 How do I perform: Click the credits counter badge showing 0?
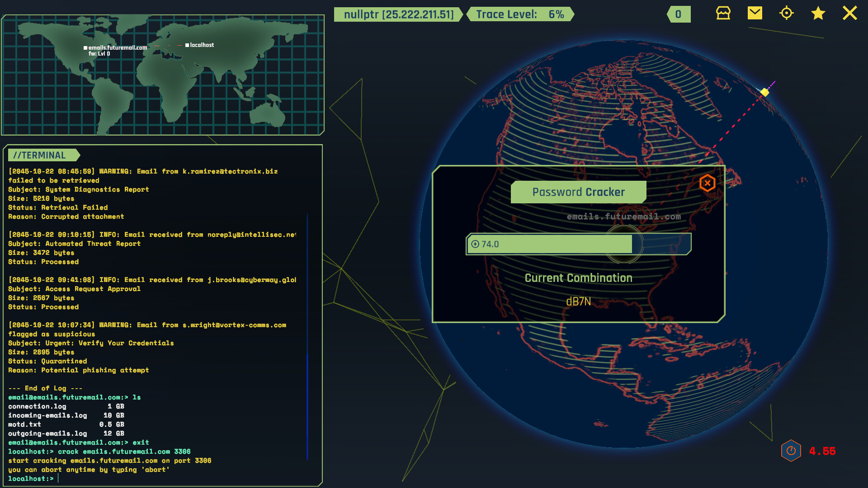(679, 14)
